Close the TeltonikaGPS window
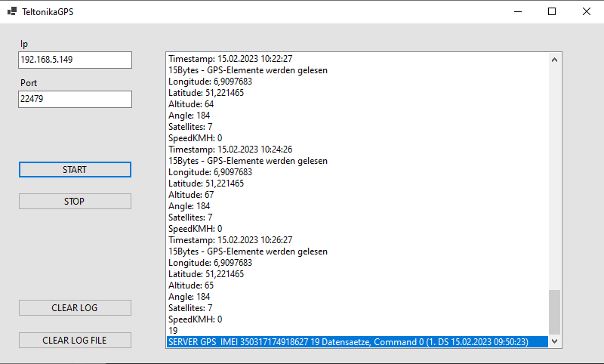This screenshot has width=604, height=364. pyautogui.click(x=587, y=11)
